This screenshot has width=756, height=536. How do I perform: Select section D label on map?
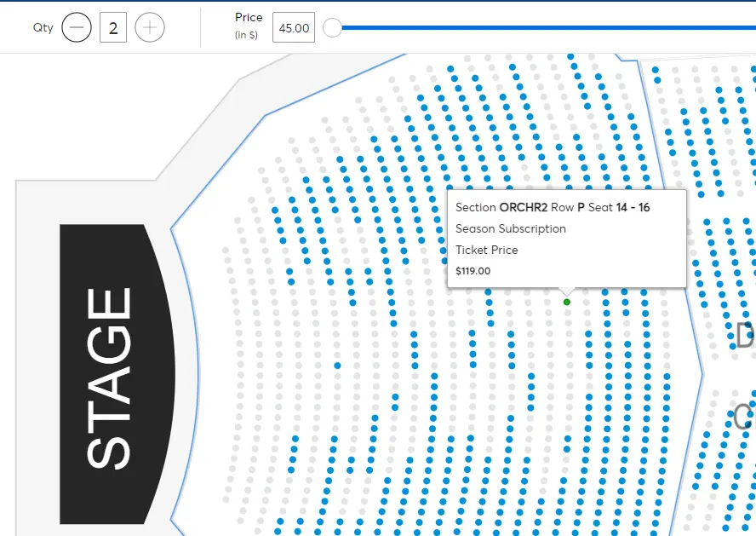tap(746, 335)
